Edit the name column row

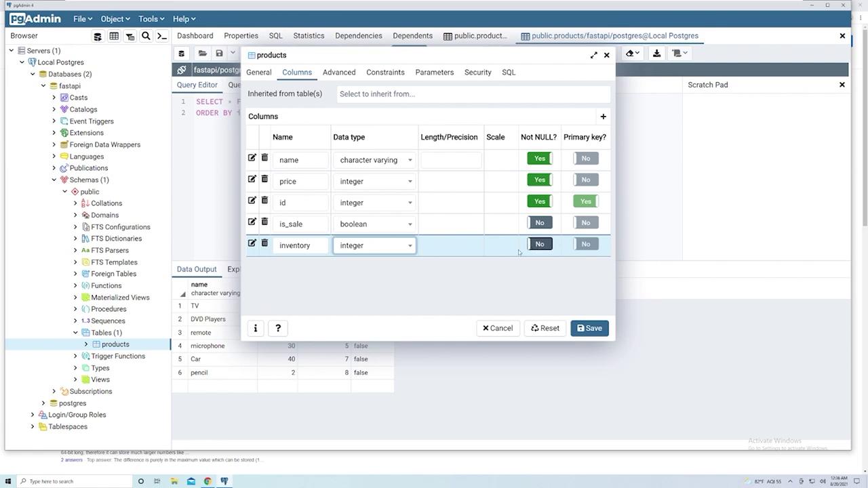pos(252,158)
